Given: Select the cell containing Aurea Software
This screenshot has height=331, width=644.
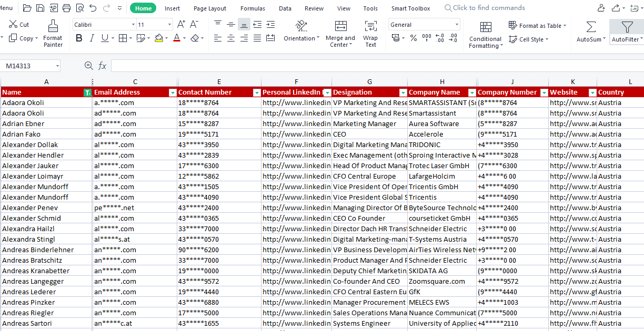Looking at the screenshot, I should [x=442, y=123].
